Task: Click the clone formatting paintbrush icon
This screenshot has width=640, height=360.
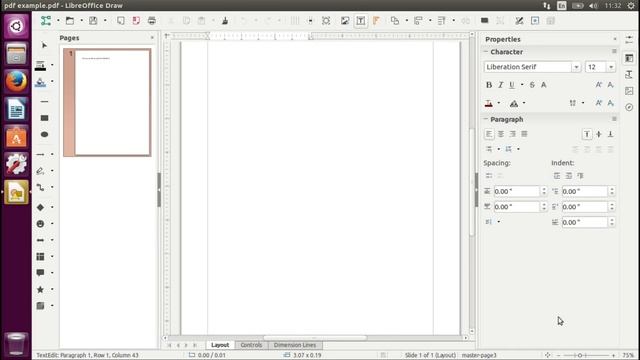Action: [225, 20]
